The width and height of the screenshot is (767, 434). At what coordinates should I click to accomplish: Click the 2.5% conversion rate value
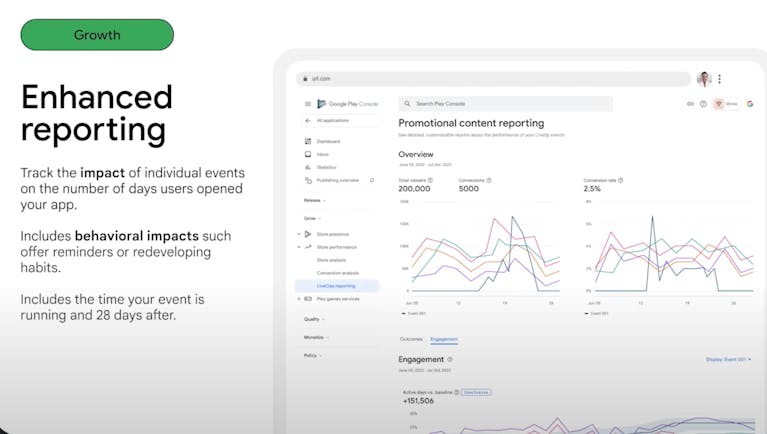[x=592, y=189]
